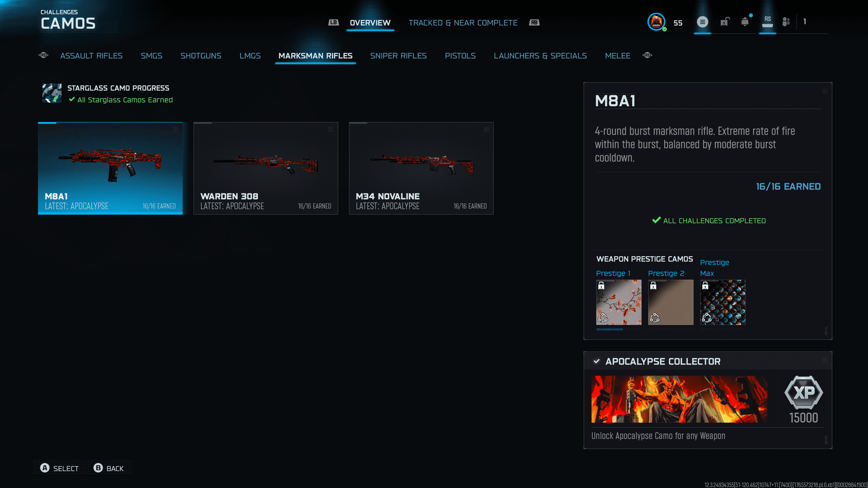Toggle the Apocalypse Collector checkmark header

[x=597, y=361]
